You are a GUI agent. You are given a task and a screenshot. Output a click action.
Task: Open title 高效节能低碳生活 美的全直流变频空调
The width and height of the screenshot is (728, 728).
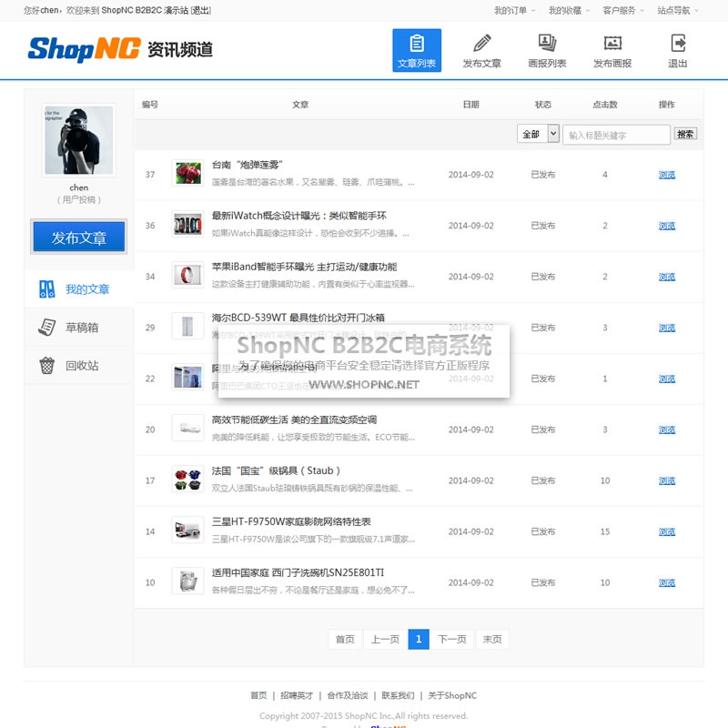pos(294,420)
